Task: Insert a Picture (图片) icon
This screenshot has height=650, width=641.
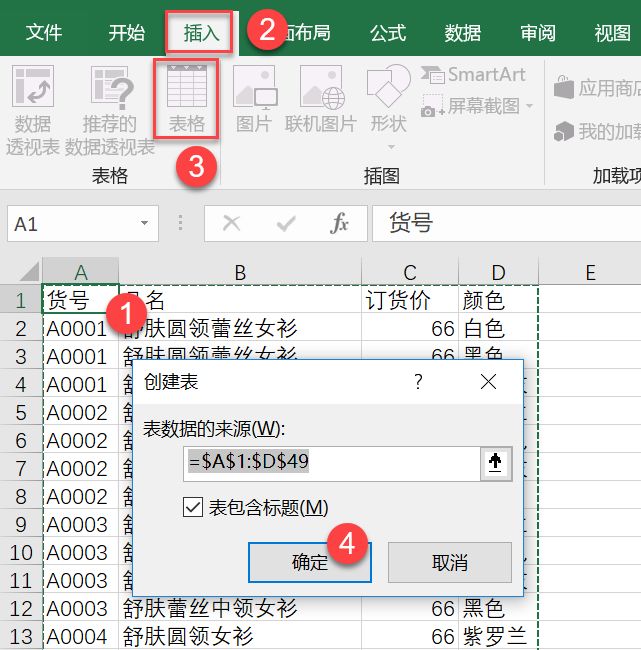Action: pyautogui.click(x=254, y=100)
